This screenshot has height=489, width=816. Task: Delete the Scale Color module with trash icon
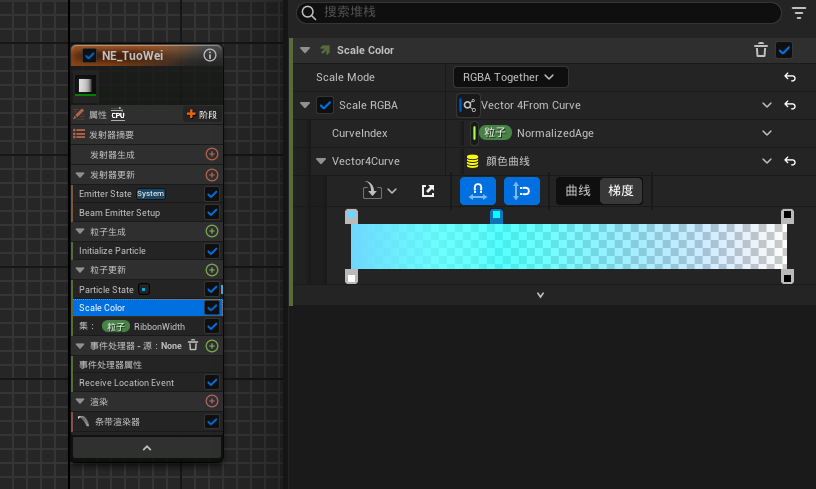pyautogui.click(x=761, y=50)
